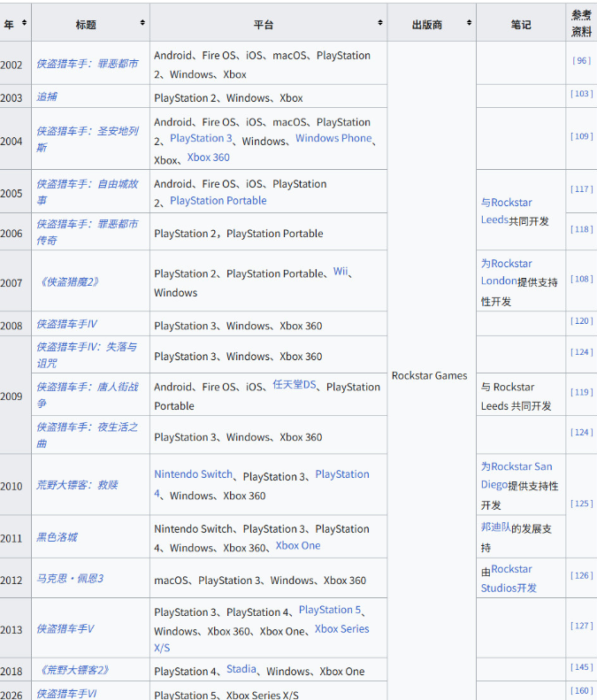Follow Xbox One link in 2011 row

[x=298, y=546]
